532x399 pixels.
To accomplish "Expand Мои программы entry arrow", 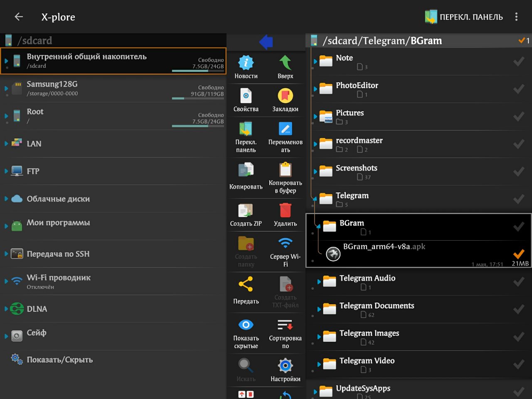I will (6, 226).
